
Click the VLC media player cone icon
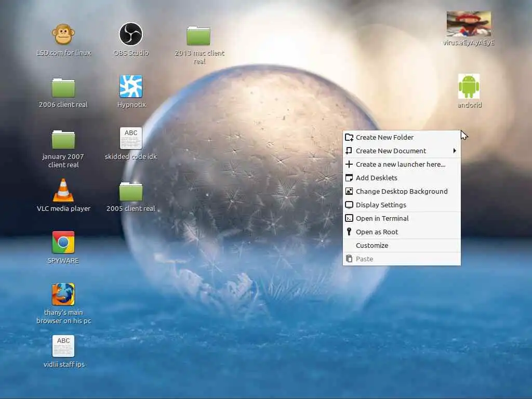click(x=63, y=190)
